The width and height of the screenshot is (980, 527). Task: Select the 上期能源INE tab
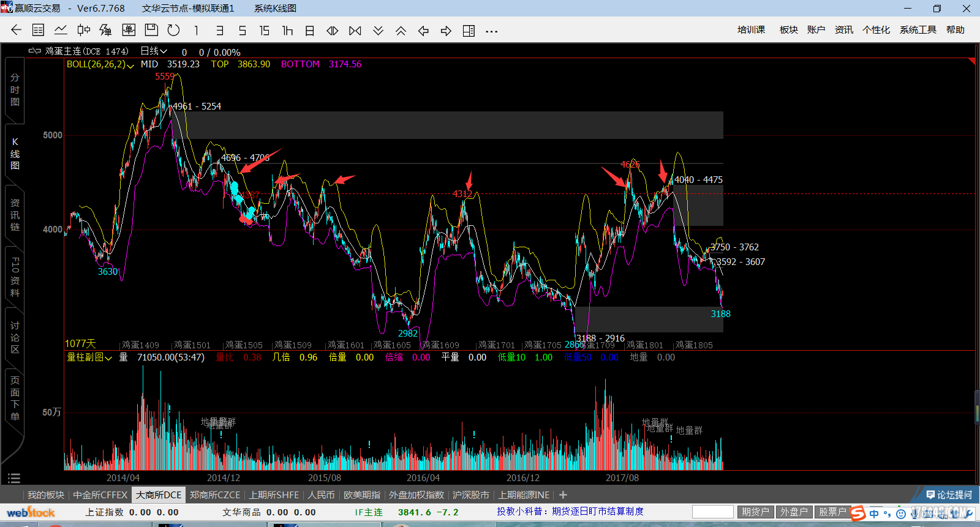[x=524, y=495]
